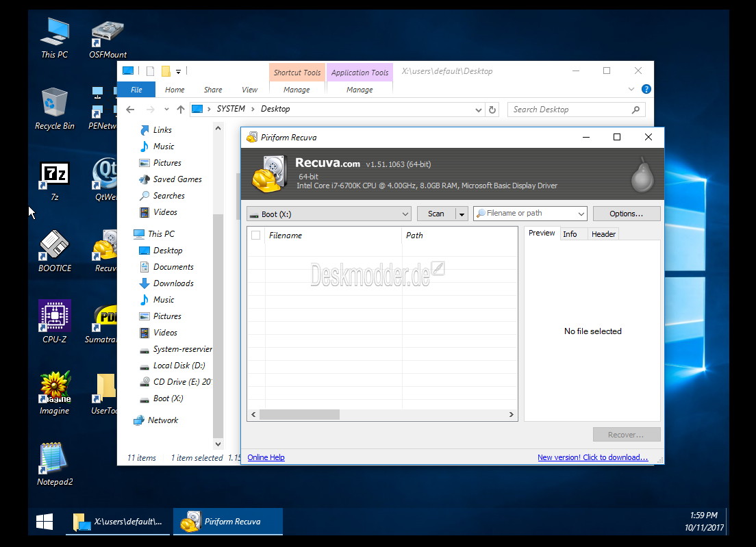
Task: Open the View ribbon tab
Action: [249, 90]
